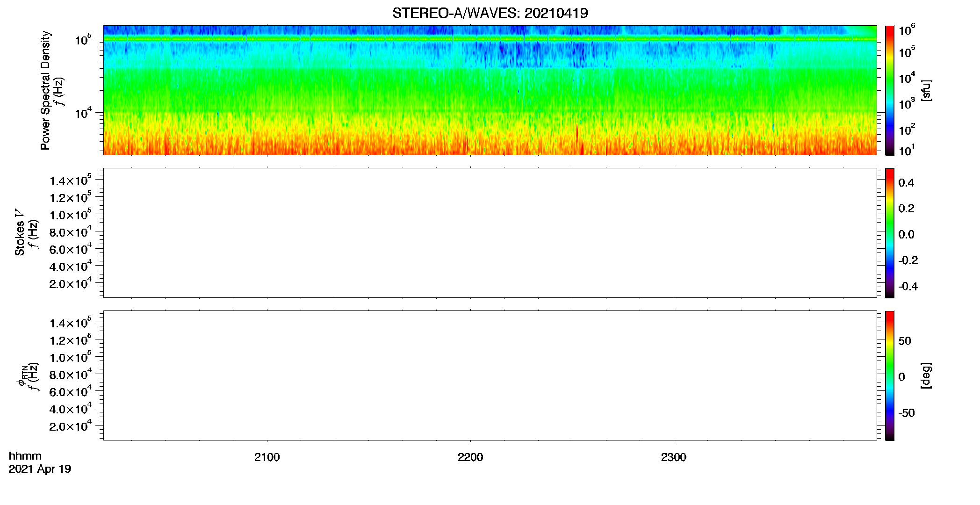Click the 10^1 label on sfu color bar

pyautogui.click(x=907, y=151)
